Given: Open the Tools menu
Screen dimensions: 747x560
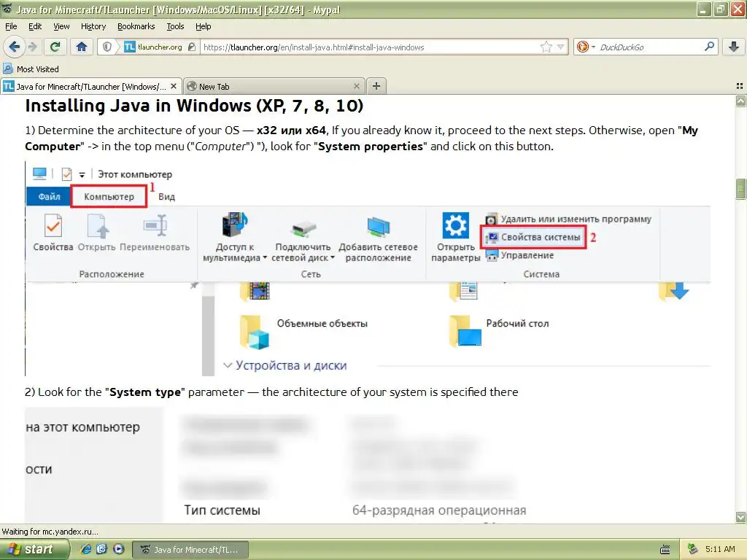Looking at the screenshot, I should point(175,26).
